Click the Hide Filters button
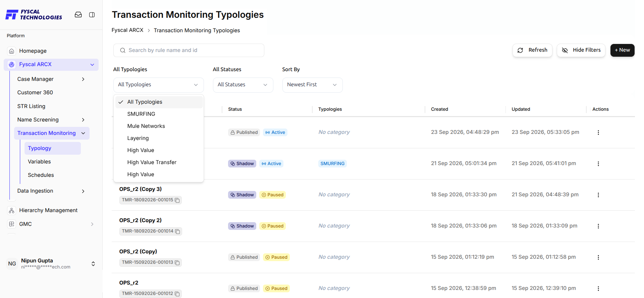This screenshot has width=644, height=298. click(x=581, y=50)
